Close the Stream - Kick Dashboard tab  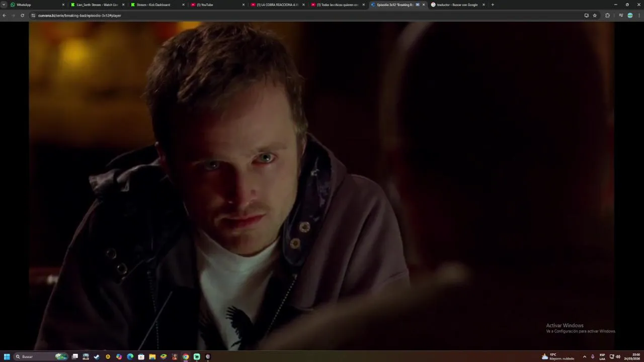coord(183,5)
